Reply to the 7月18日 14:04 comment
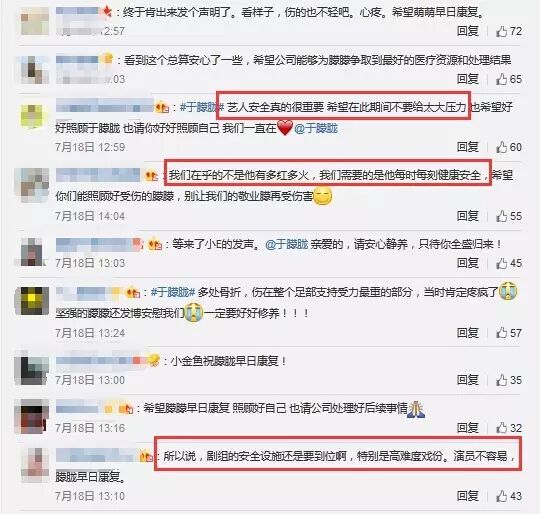The image size is (540, 514). pos(468,216)
